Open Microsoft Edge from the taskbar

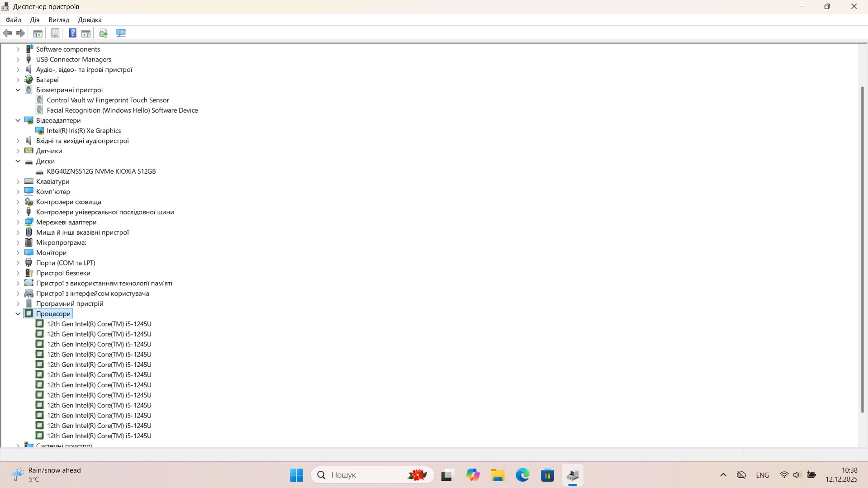tap(522, 475)
